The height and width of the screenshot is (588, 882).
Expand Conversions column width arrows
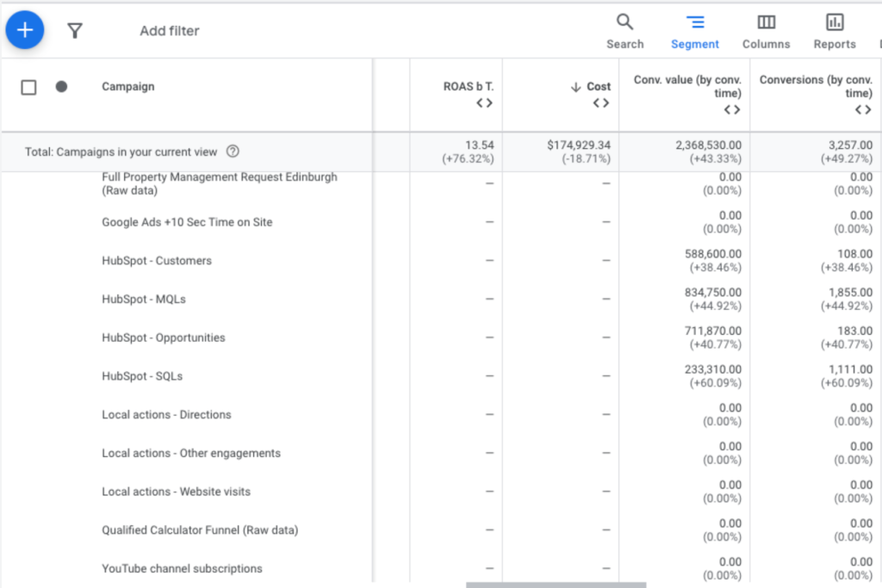click(862, 110)
